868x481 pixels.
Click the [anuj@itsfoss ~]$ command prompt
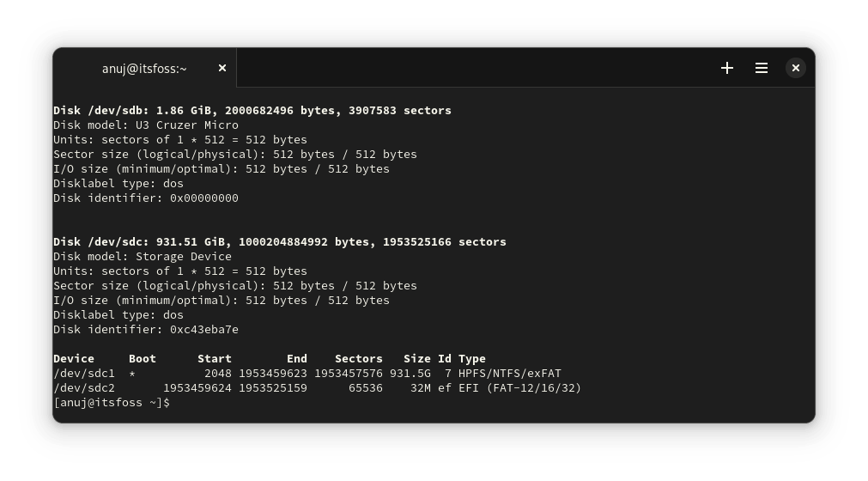point(112,403)
